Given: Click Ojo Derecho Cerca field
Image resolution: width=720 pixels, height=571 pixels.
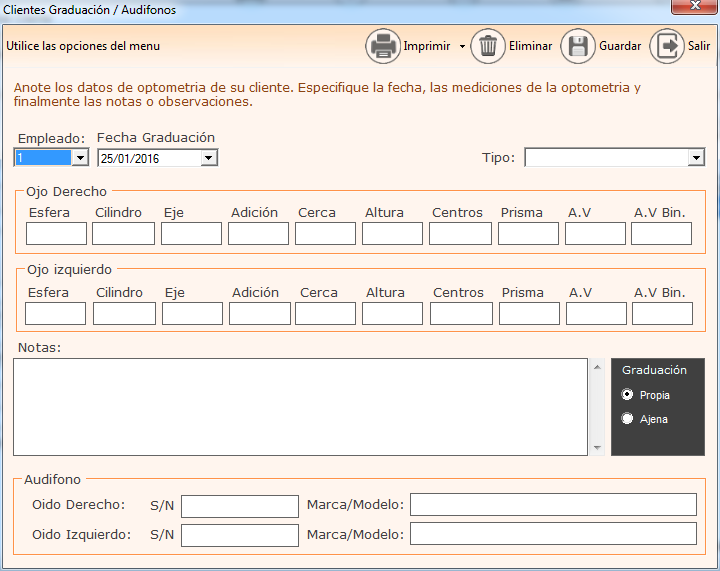Looking at the screenshot, I should (x=326, y=234).
